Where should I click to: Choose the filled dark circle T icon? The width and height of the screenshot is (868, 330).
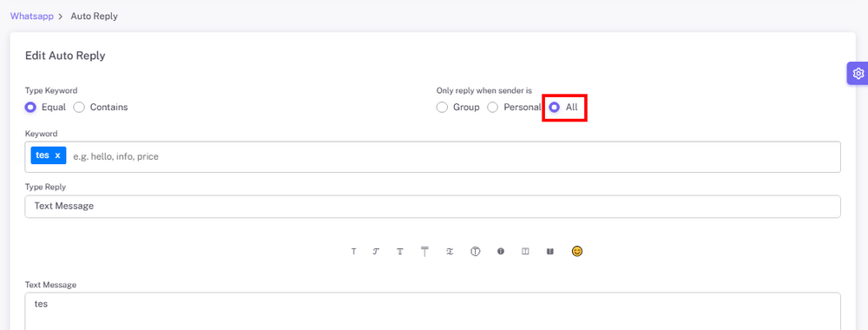coord(501,251)
